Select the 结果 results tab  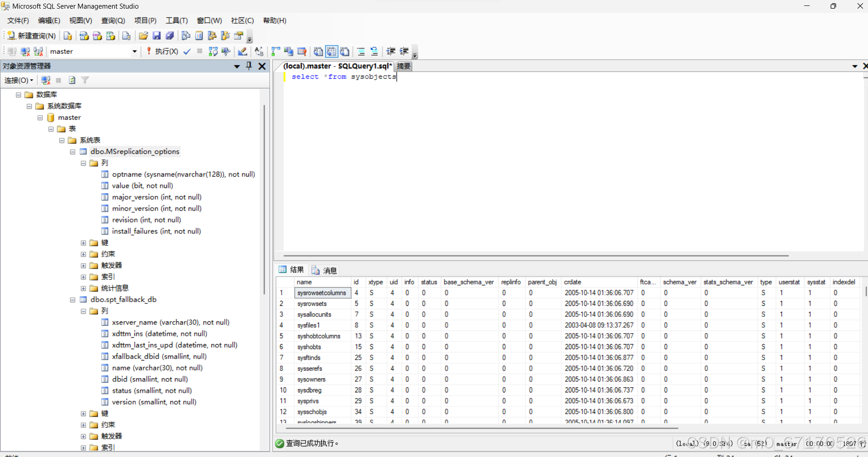point(292,270)
